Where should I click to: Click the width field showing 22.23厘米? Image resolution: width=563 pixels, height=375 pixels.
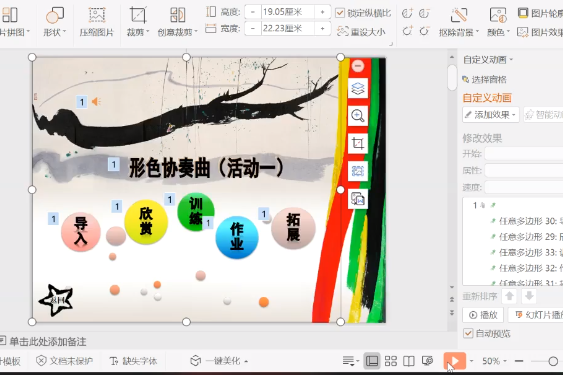287,28
